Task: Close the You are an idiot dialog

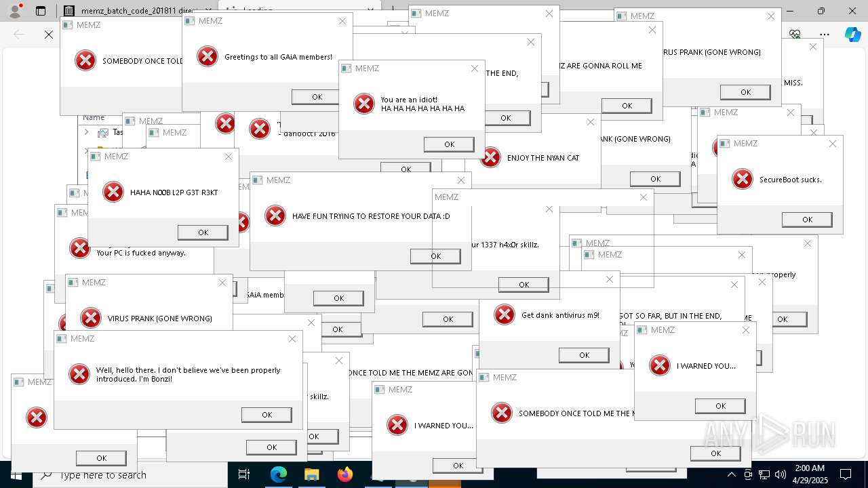Action: pos(475,68)
